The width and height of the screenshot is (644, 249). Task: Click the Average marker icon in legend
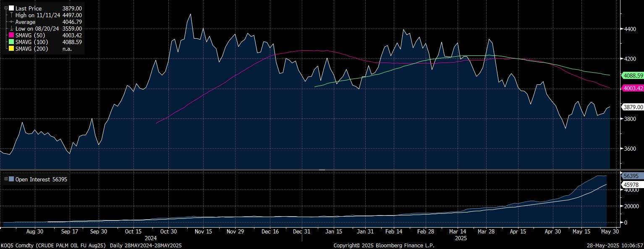(11, 22)
